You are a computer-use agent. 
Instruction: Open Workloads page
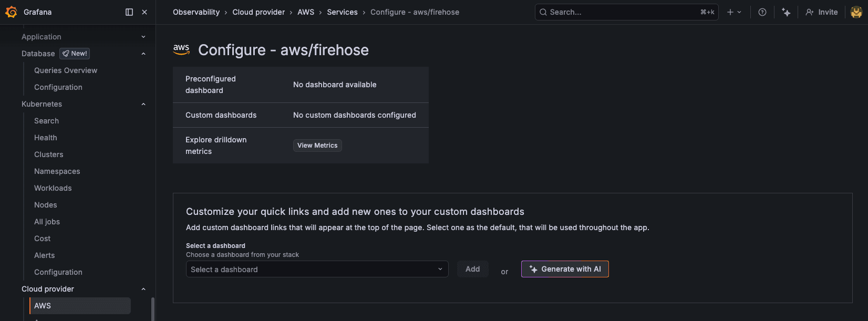[x=53, y=188]
